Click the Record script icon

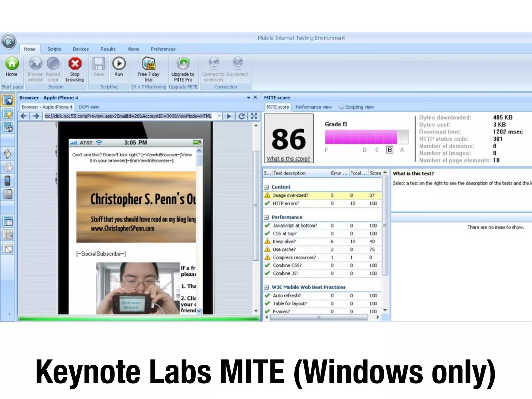tap(53, 63)
